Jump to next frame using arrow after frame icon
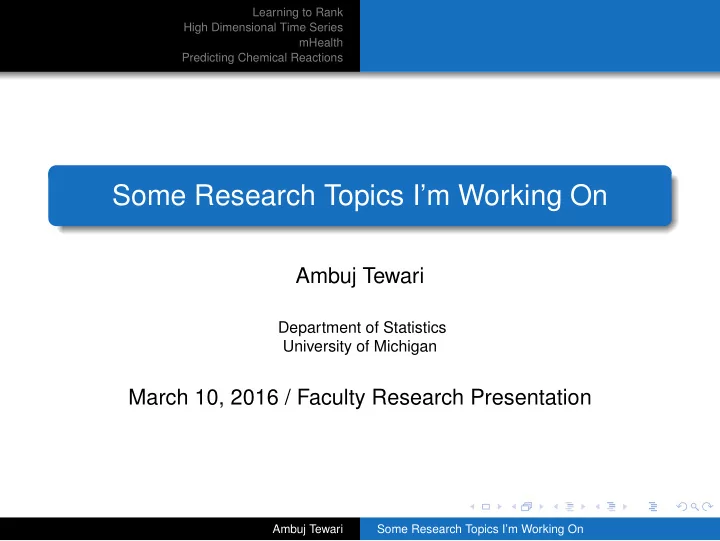Viewport: 720px width, 541px height. 541,507
